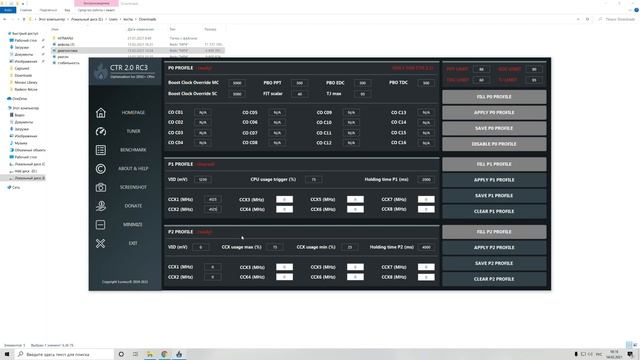Select TUNER menu label in CTR

133,131
